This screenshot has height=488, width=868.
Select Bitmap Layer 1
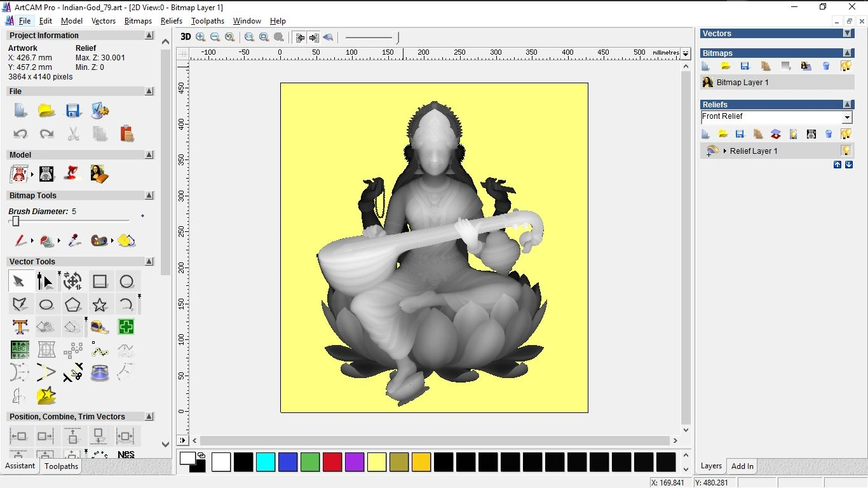pos(742,83)
